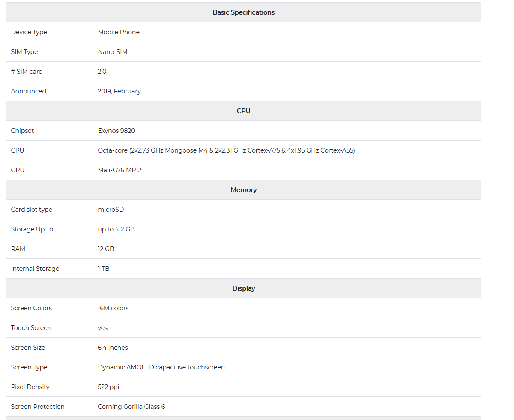Select the Octa-core CPU description text
The image size is (514, 420).
(226, 150)
